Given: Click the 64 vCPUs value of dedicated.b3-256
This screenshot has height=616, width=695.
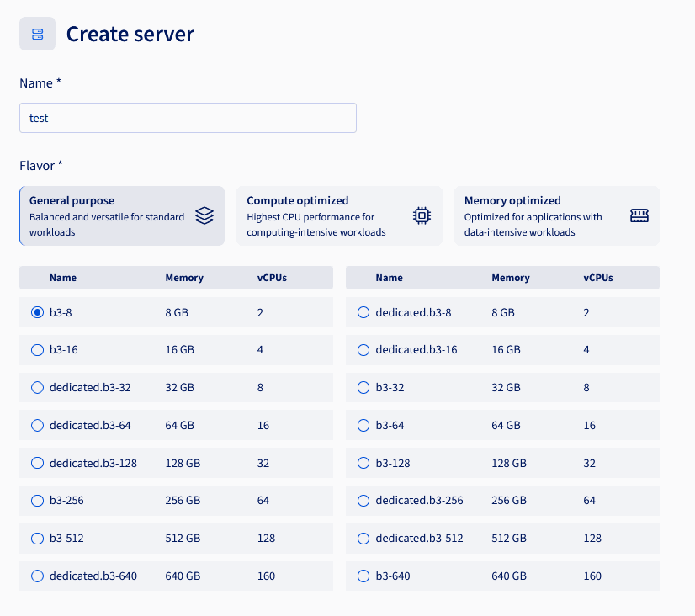Looking at the screenshot, I should point(589,501).
